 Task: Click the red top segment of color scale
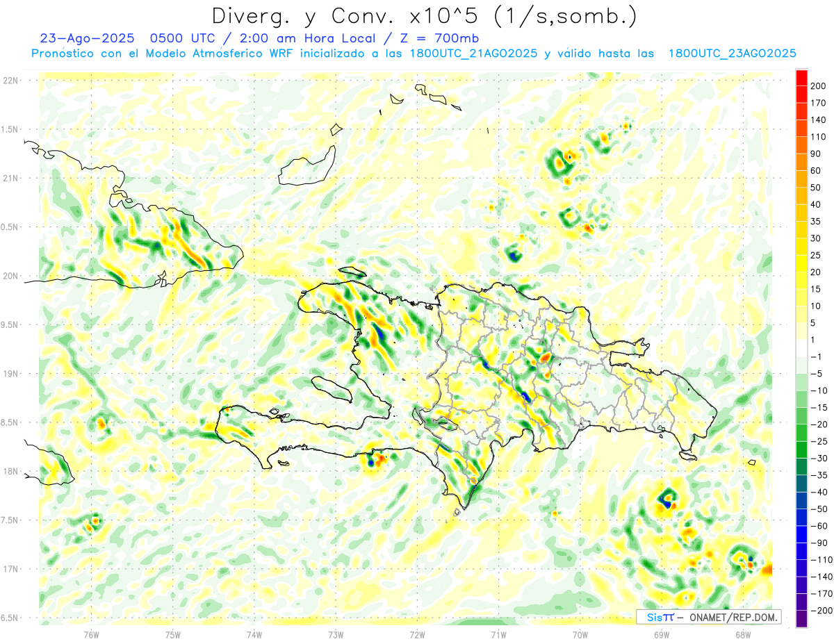801,77
